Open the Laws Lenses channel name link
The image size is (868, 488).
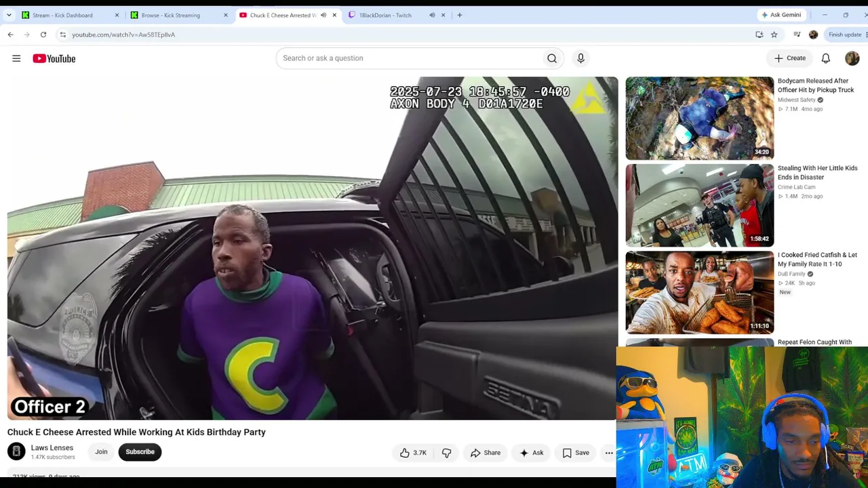[x=52, y=448]
